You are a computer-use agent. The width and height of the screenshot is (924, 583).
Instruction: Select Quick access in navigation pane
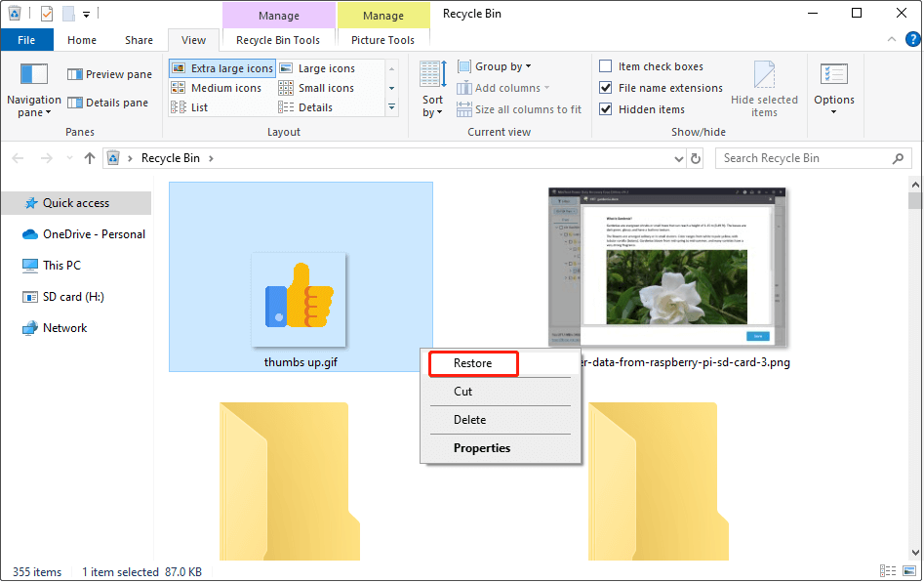point(75,203)
